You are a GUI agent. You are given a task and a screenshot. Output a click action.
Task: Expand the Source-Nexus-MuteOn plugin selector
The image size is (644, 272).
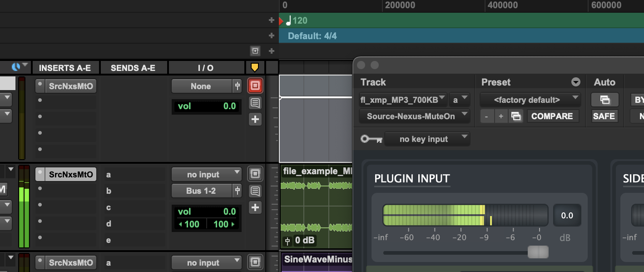coord(414,116)
